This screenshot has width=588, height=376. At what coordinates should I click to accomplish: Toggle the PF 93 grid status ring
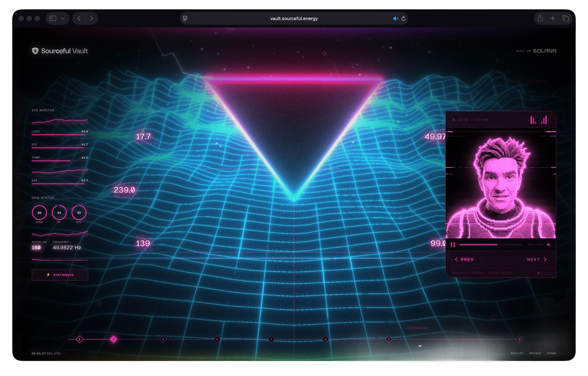coord(59,213)
